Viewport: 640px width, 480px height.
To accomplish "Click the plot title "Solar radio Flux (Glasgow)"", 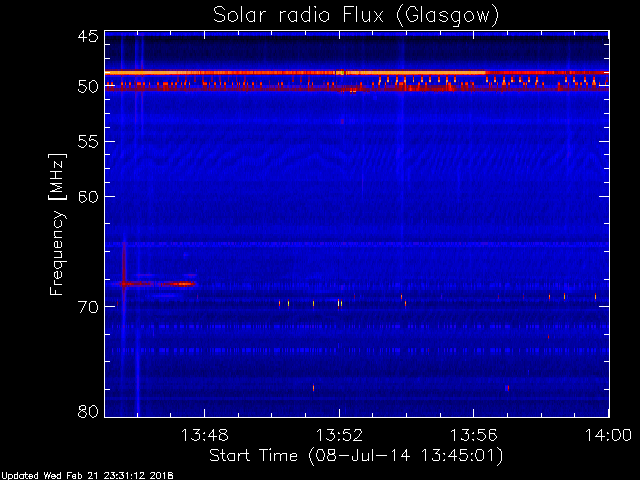I will click(356, 16).
